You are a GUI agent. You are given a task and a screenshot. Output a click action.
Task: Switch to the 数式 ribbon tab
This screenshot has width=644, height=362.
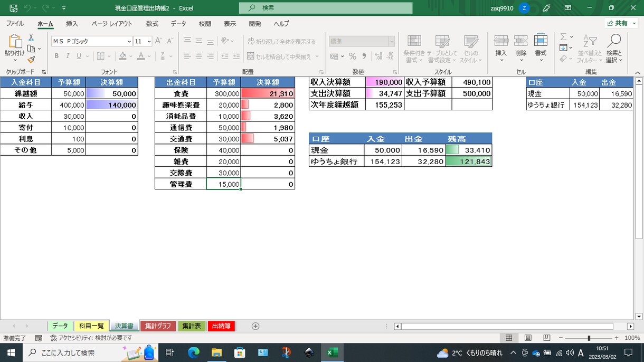point(152,24)
